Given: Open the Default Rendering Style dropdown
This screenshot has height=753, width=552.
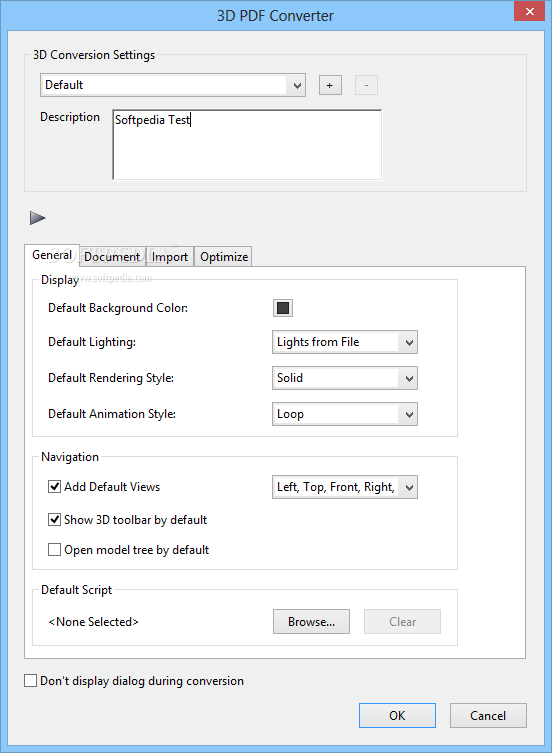Looking at the screenshot, I should pyautogui.click(x=344, y=378).
